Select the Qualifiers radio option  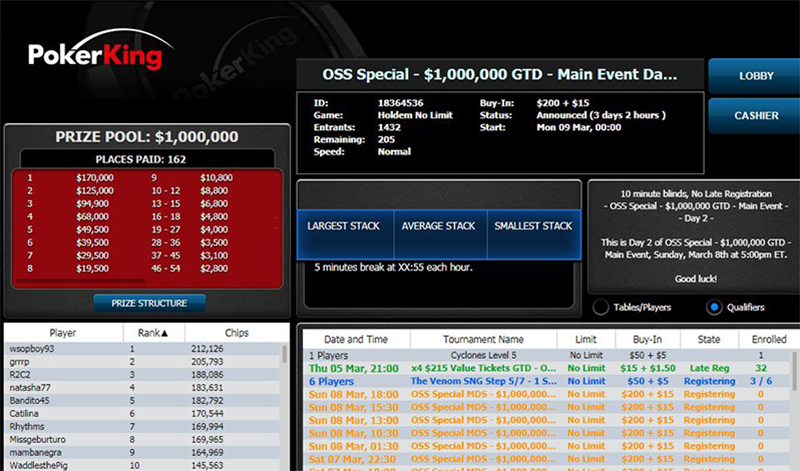[x=714, y=307]
